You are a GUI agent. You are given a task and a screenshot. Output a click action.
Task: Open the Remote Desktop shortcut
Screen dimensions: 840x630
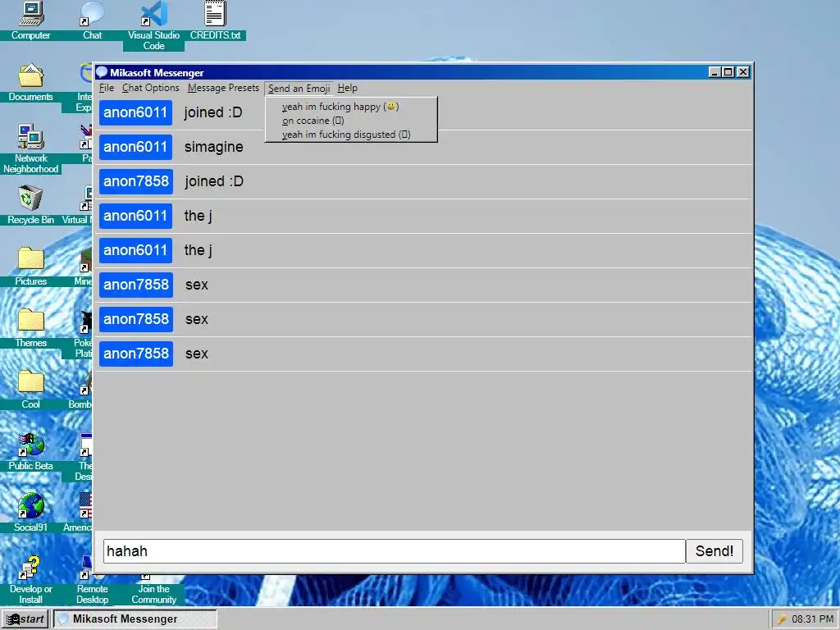(x=92, y=594)
